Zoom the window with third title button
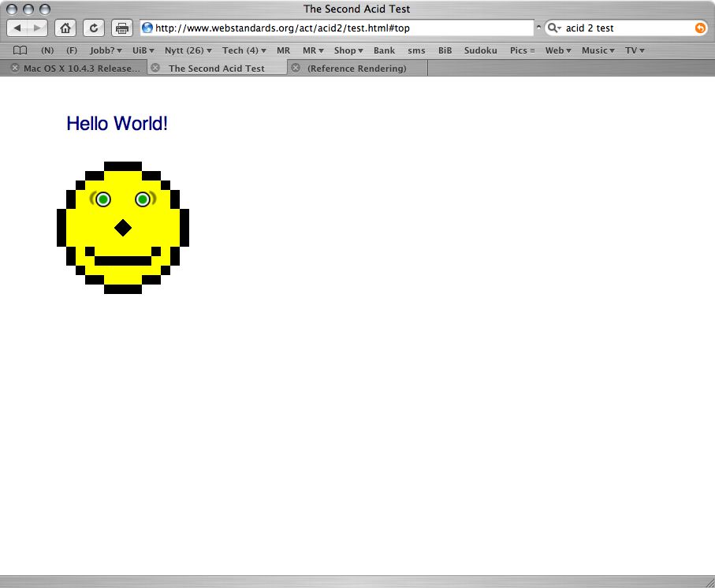This screenshot has width=715, height=588. [x=45, y=9]
